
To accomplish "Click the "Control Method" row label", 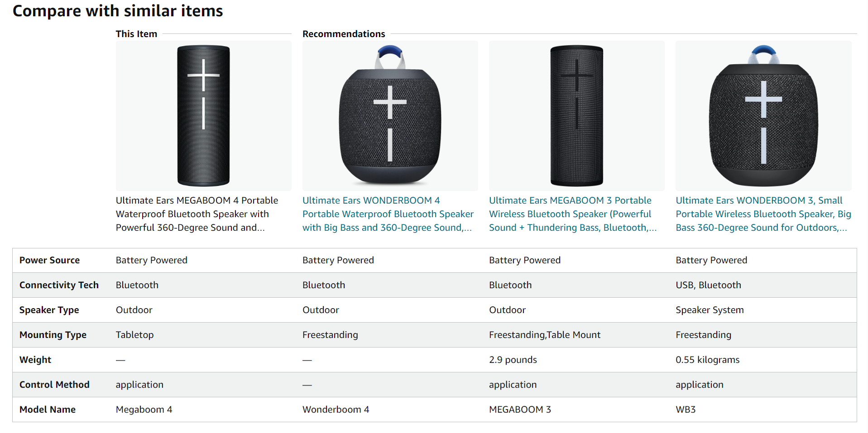I will [54, 385].
